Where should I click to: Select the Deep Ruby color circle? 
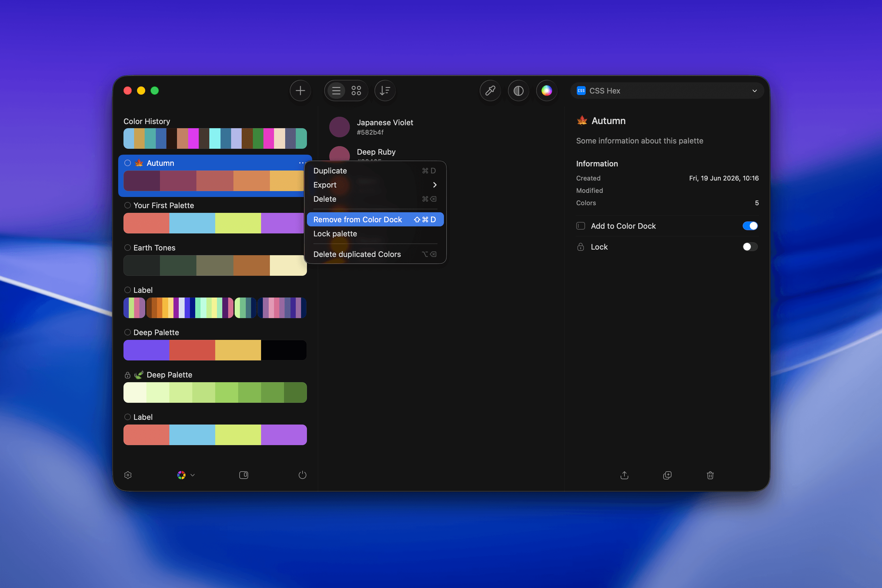339,154
